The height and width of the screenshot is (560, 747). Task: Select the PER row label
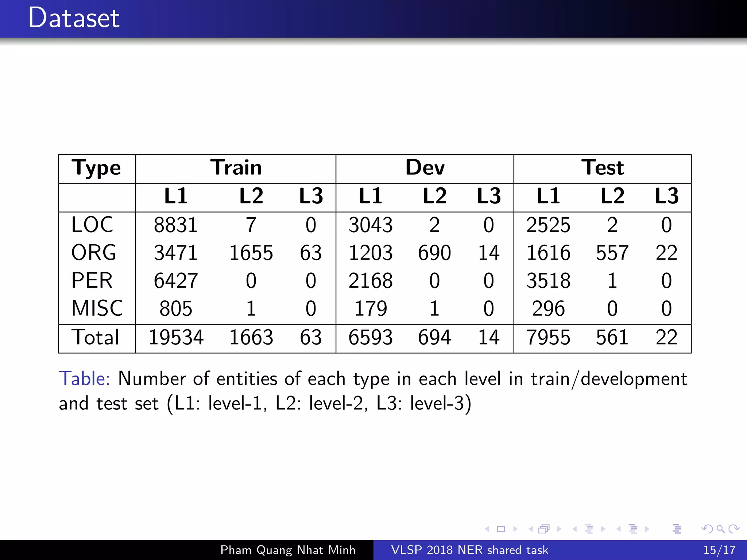pyautogui.click(x=92, y=281)
